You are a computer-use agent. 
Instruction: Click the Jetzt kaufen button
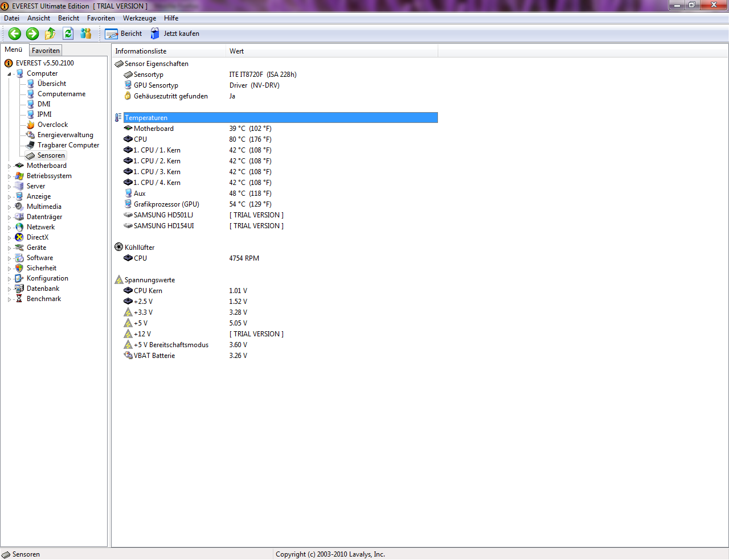175,34
